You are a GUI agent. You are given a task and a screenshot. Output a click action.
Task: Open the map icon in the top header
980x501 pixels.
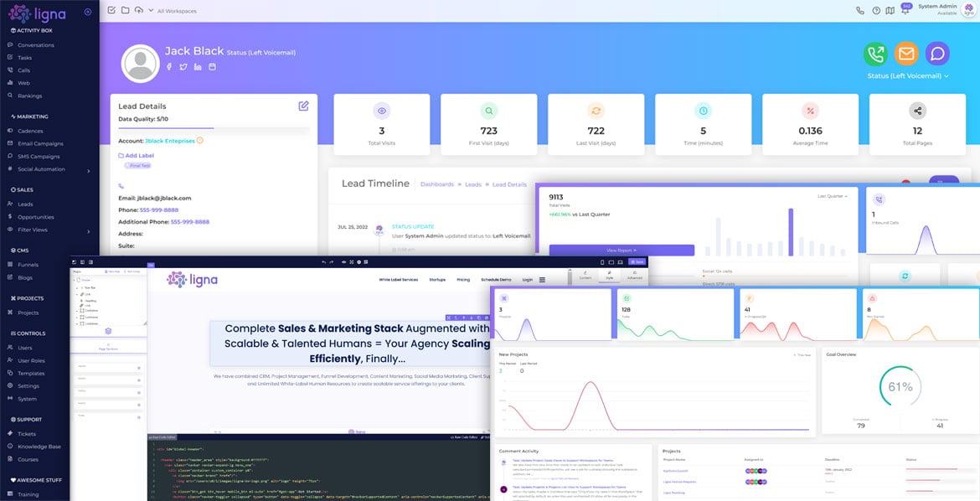pos(890,11)
